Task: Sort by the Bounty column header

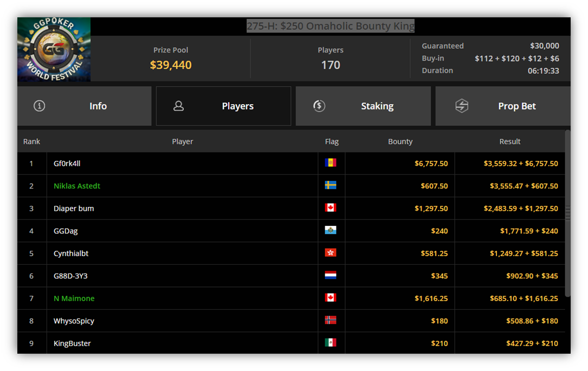Action: [400, 142]
